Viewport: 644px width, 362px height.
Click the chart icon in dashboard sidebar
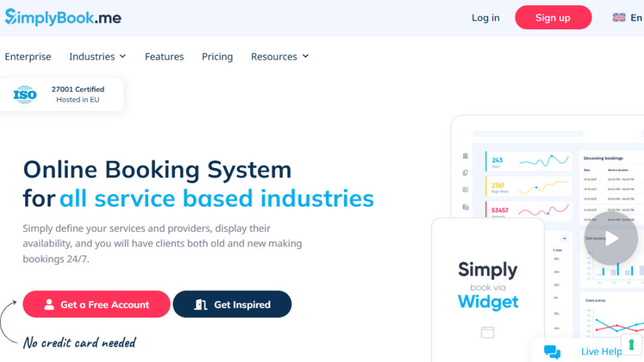tap(465, 189)
